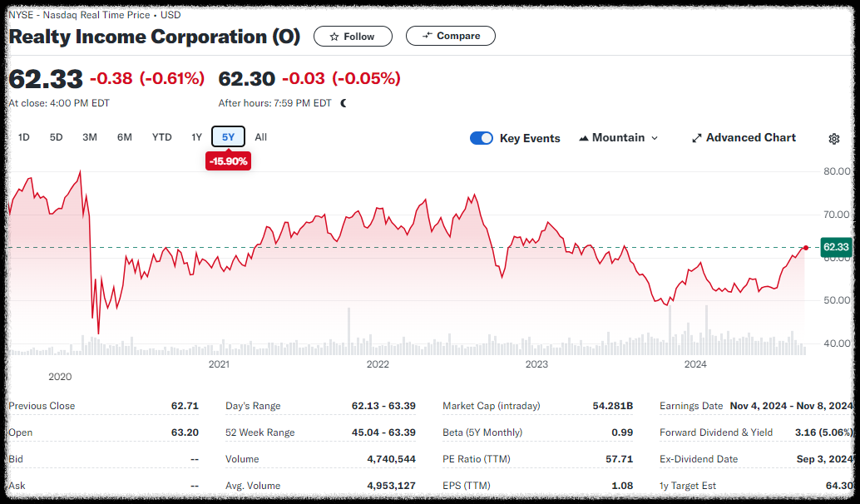Click the 70.00 y-axis label

[837, 215]
